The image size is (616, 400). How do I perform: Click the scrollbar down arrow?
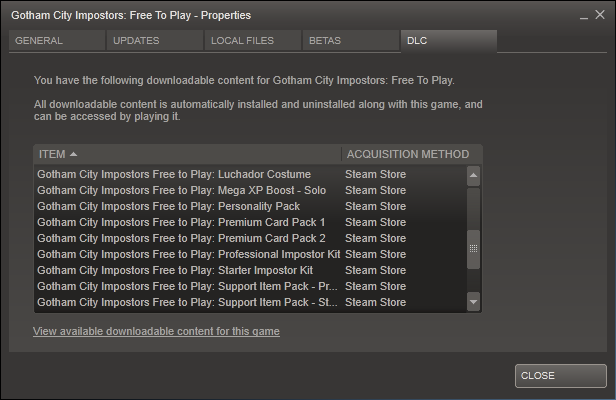[x=473, y=302]
